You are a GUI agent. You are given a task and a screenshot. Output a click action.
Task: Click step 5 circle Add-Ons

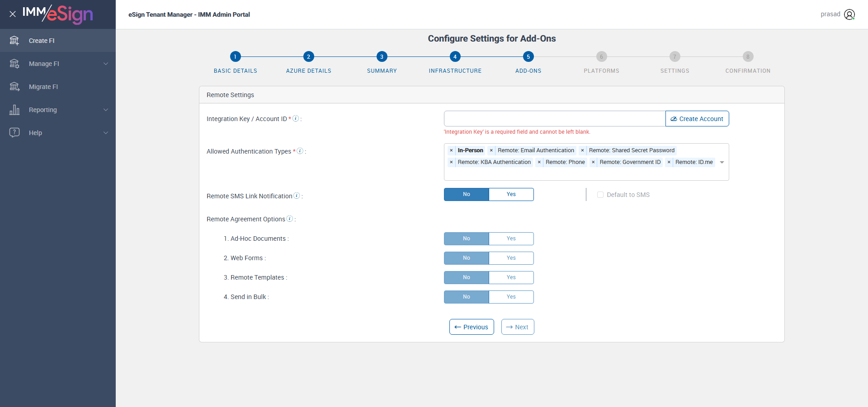click(x=528, y=56)
